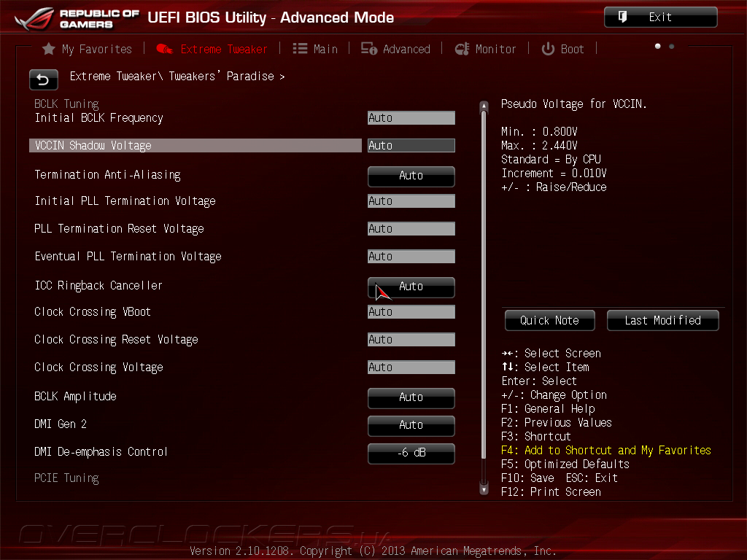The image size is (747, 560).
Task: Click the Boot power icon
Action: (x=548, y=49)
